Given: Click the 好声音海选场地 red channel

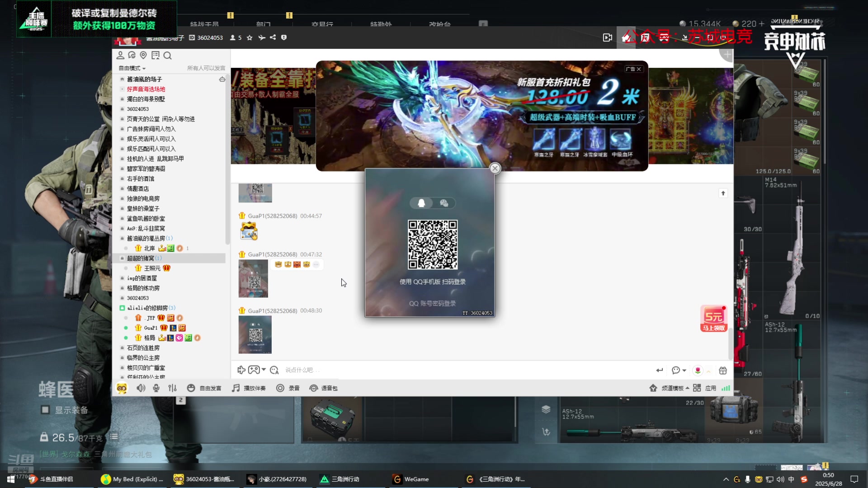Looking at the screenshot, I should point(146,89).
